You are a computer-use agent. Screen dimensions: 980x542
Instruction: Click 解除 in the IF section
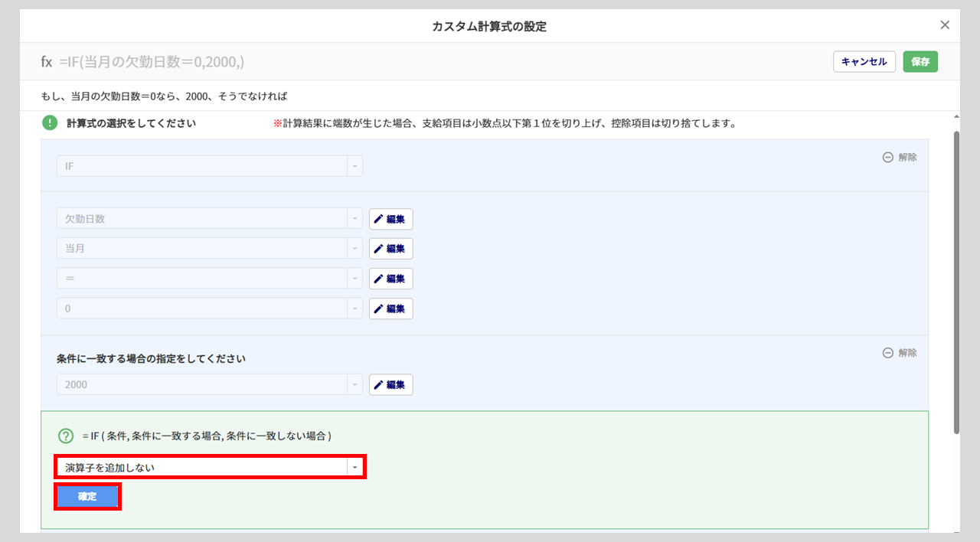(x=907, y=157)
